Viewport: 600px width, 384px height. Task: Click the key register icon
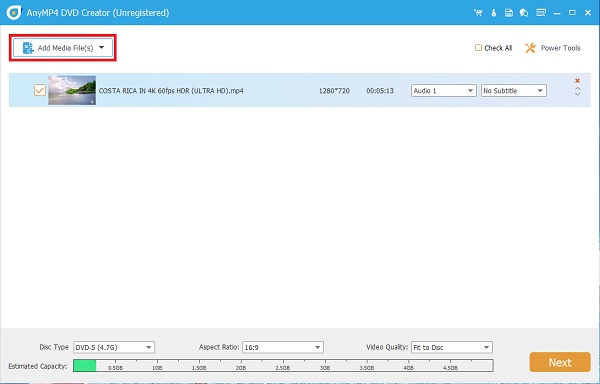tap(494, 13)
